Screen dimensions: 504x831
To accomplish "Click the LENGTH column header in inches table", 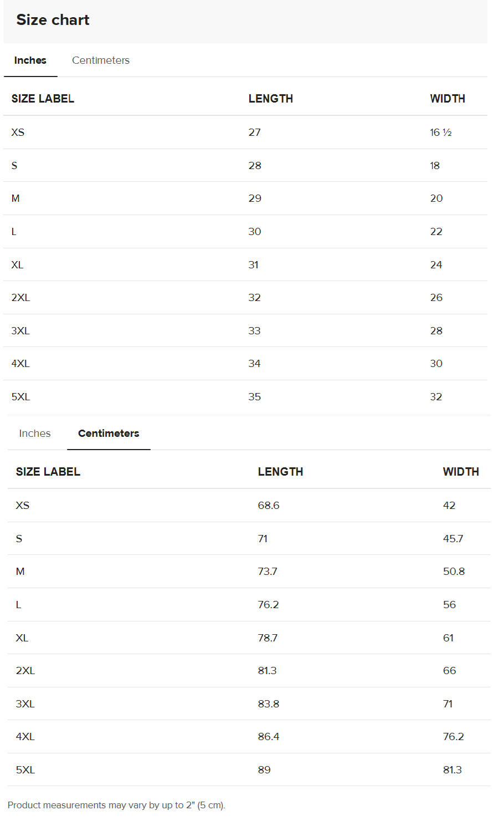I will [x=270, y=99].
